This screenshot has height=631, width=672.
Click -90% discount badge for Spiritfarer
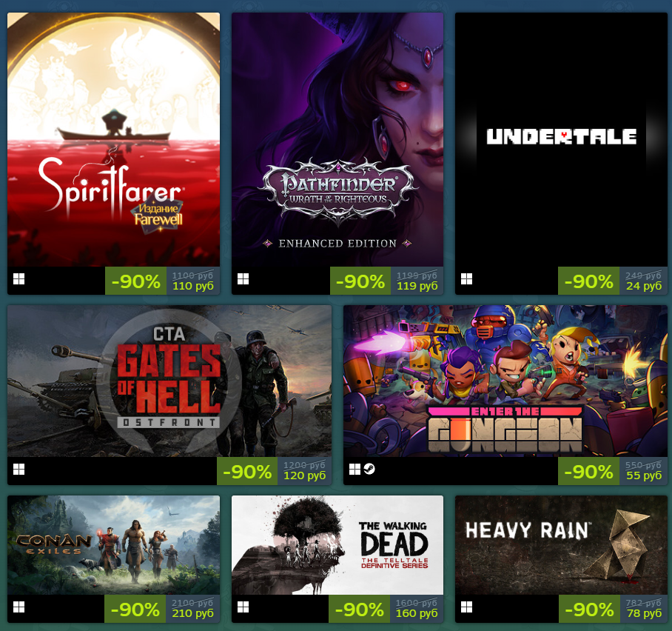[x=136, y=281]
